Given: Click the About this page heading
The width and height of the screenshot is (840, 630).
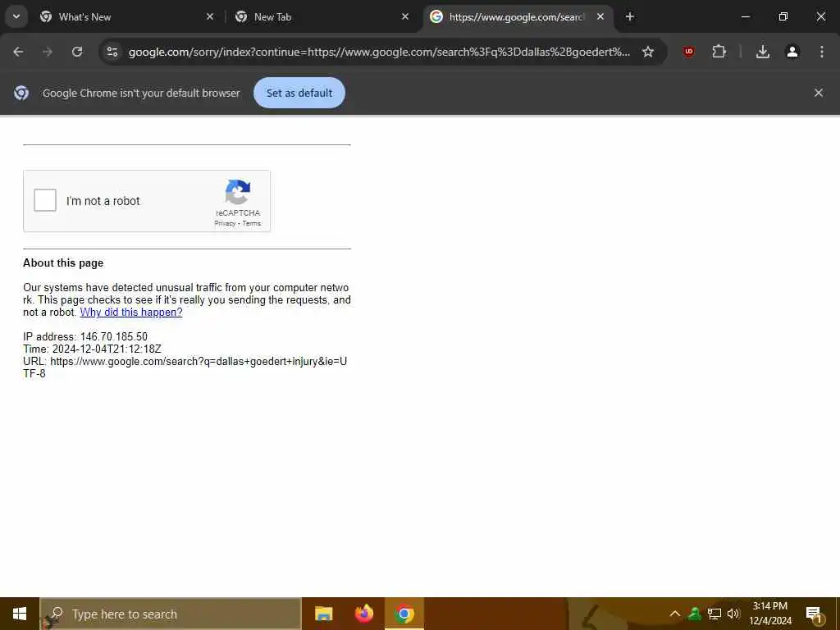Looking at the screenshot, I should 63,263.
